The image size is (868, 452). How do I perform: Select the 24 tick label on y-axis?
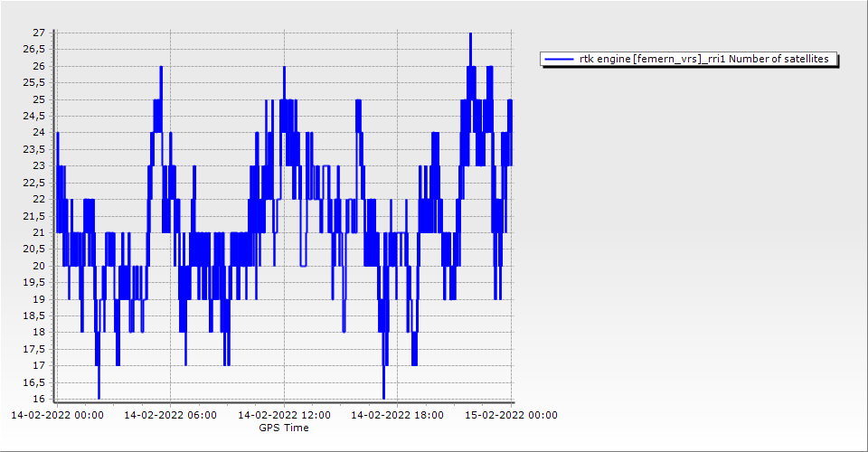tap(38, 133)
